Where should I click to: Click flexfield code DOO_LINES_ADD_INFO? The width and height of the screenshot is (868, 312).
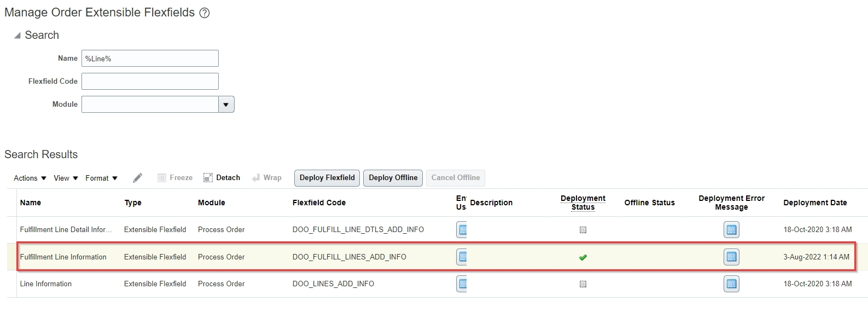click(333, 284)
